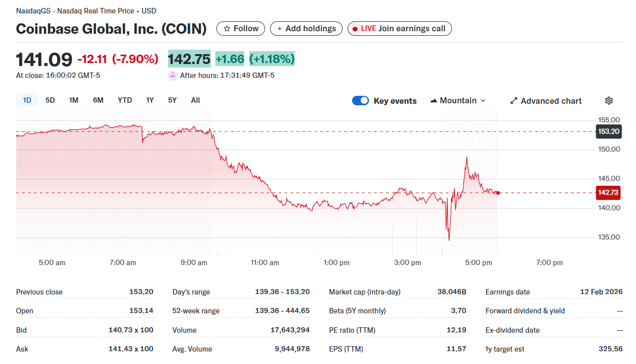
Task: Follow Coinbase Global stock
Action: 241,29
